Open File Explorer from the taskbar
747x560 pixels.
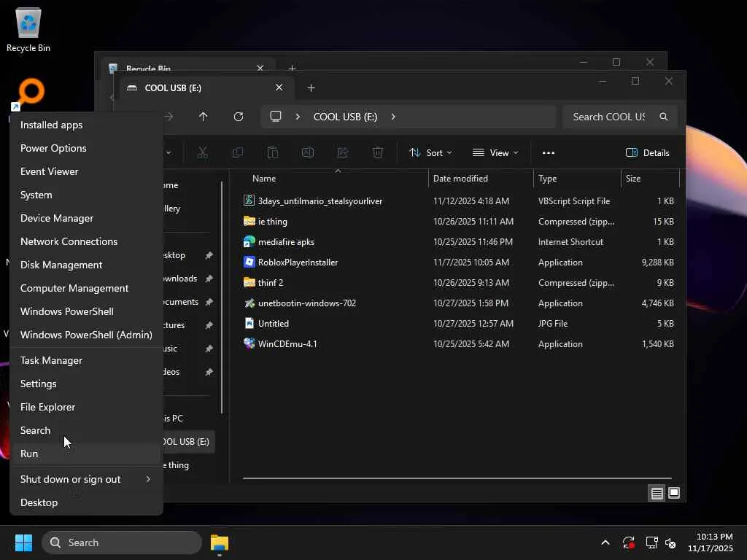[x=220, y=542]
